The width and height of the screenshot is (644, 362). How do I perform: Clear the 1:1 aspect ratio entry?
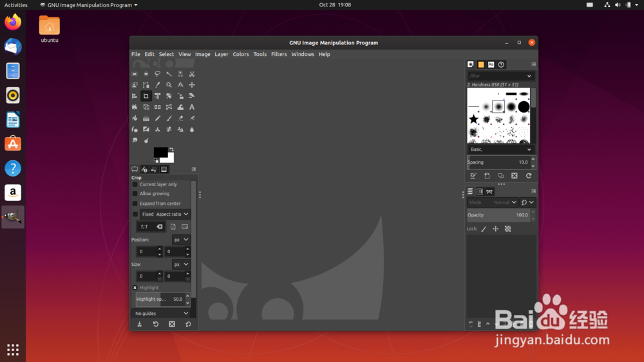coord(159,227)
